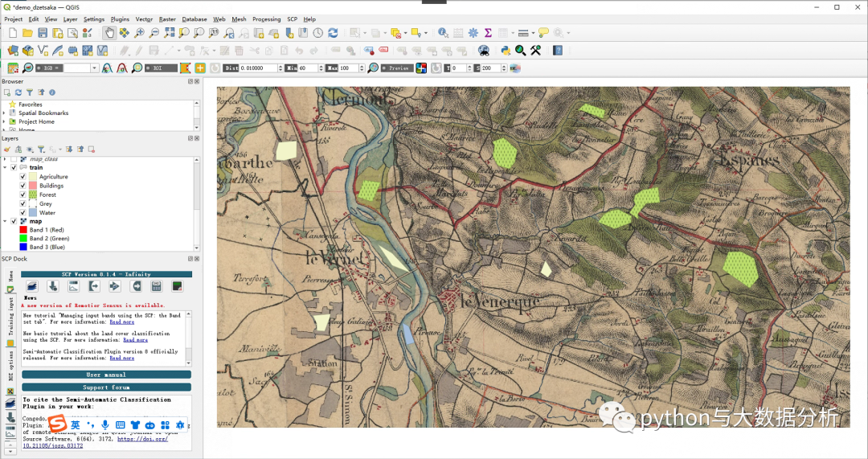Click the Band 1 (Red) color swatch
This screenshot has height=459, width=868.
pos(23,230)
